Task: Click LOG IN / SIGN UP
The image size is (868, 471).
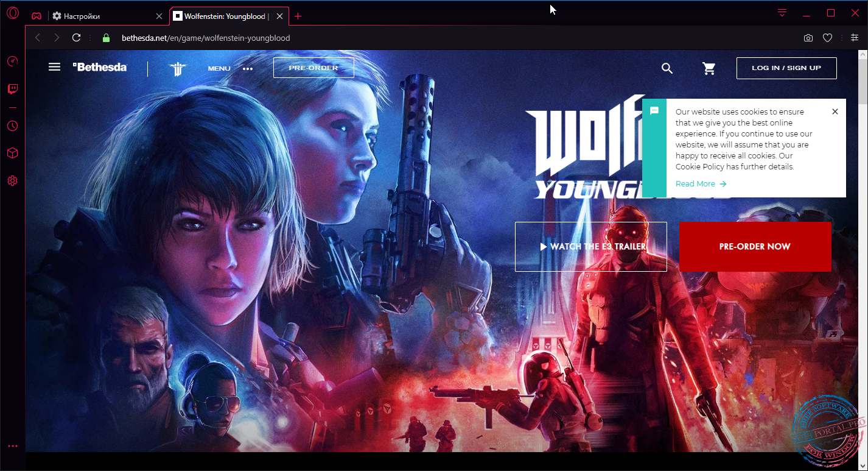Action: point(786,68)
